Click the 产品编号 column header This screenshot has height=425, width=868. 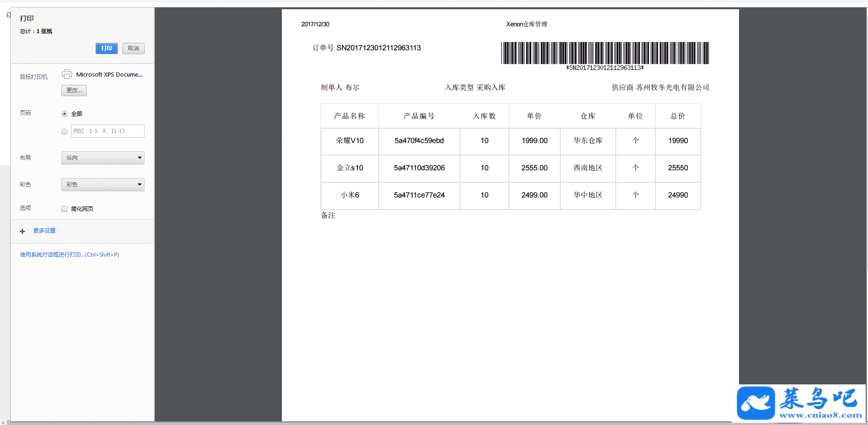(x=419, y=116)
